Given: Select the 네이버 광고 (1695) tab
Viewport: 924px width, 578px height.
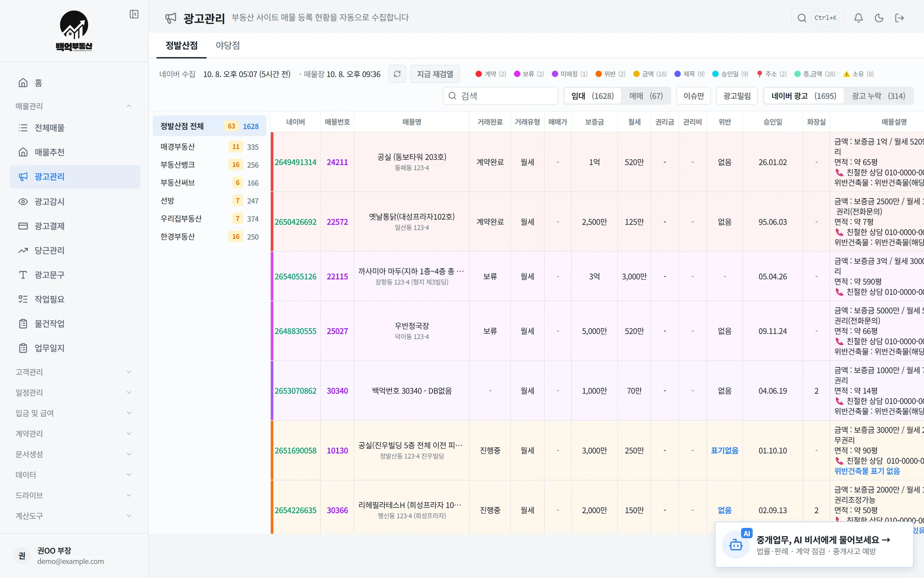Looking at the screenshot, I should [804, 96].
